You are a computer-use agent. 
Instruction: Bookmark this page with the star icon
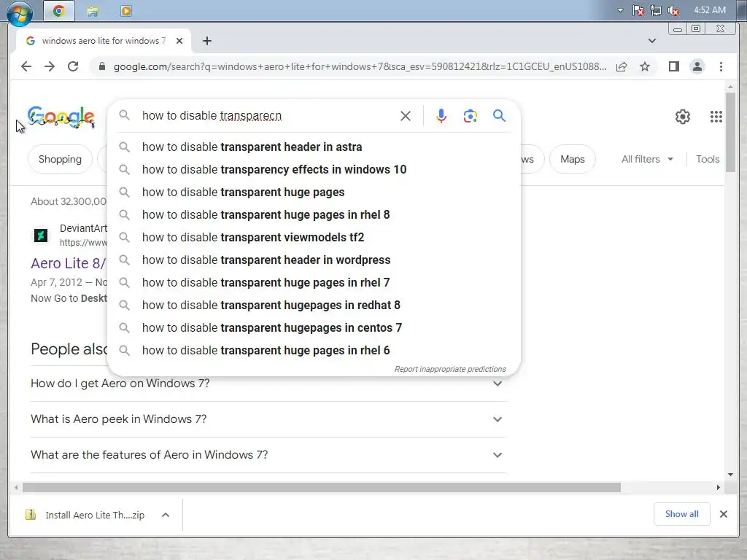coord(645,66)
